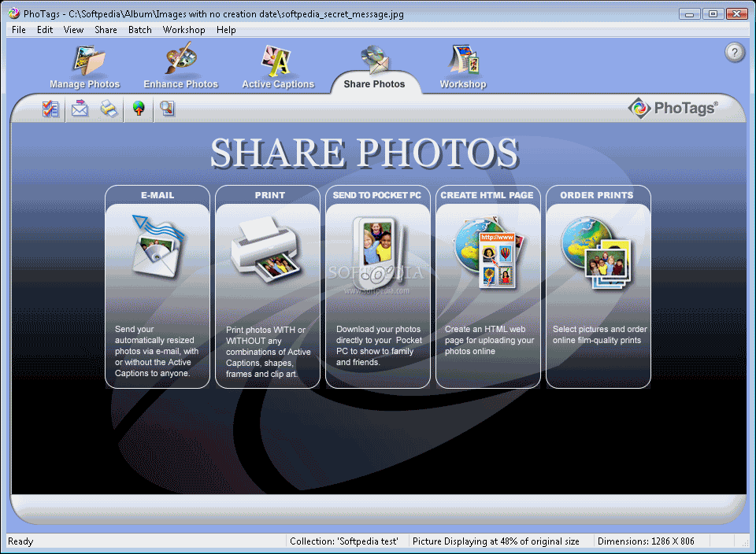Screen dimensions: 756x554
Task: Click the preview magnifier toolbar icon
Action: [x=168, y=109]
